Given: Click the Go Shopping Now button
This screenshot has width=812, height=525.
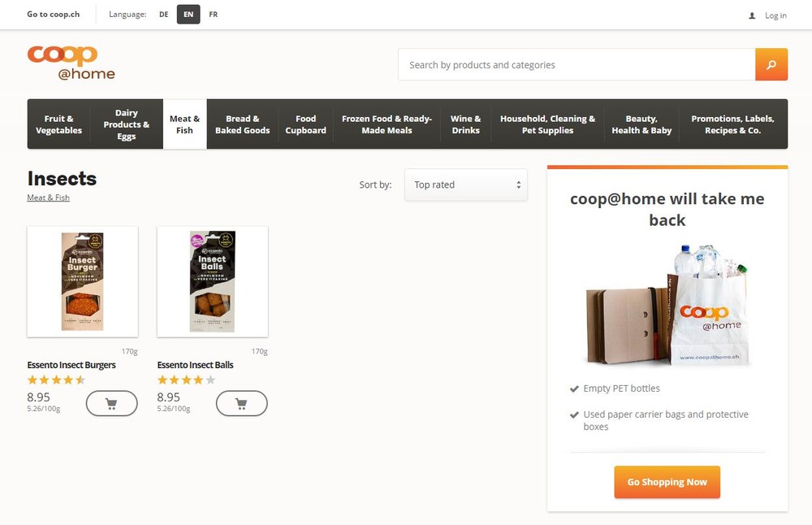Looking at the screenshot, I should (667, 482).
